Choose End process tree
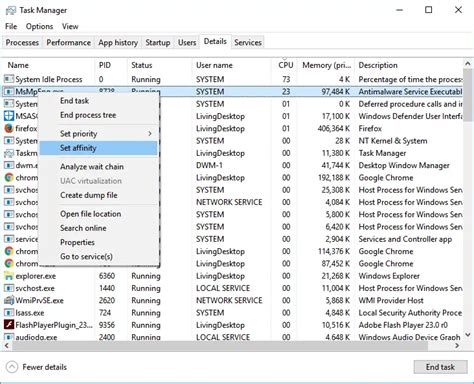 98,115
